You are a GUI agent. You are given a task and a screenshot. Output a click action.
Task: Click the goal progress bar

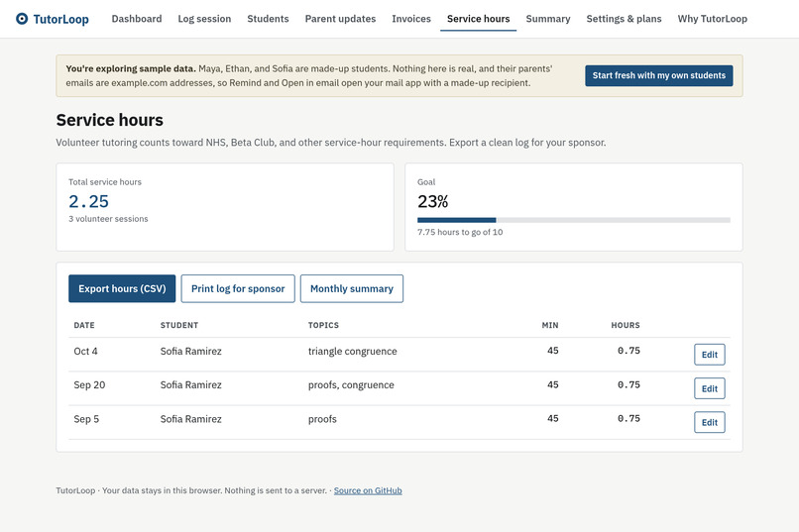pyautogui.click(x=574, y=220)
